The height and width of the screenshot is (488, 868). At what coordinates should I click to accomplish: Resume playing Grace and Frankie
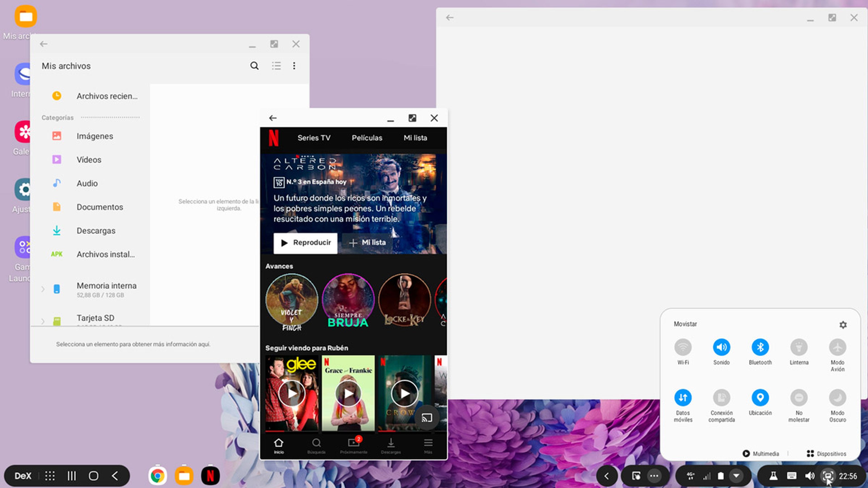348,393
